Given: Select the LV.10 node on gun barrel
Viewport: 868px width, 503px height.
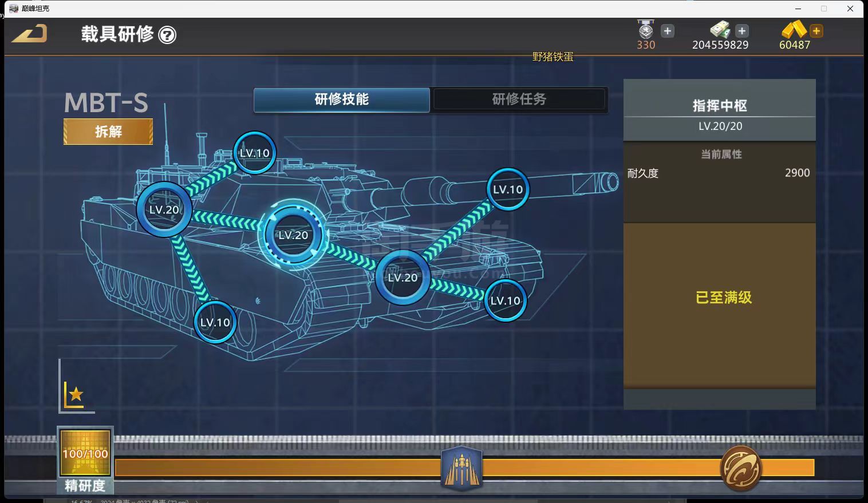Looking at the screenshot, I should click(508, 189).
